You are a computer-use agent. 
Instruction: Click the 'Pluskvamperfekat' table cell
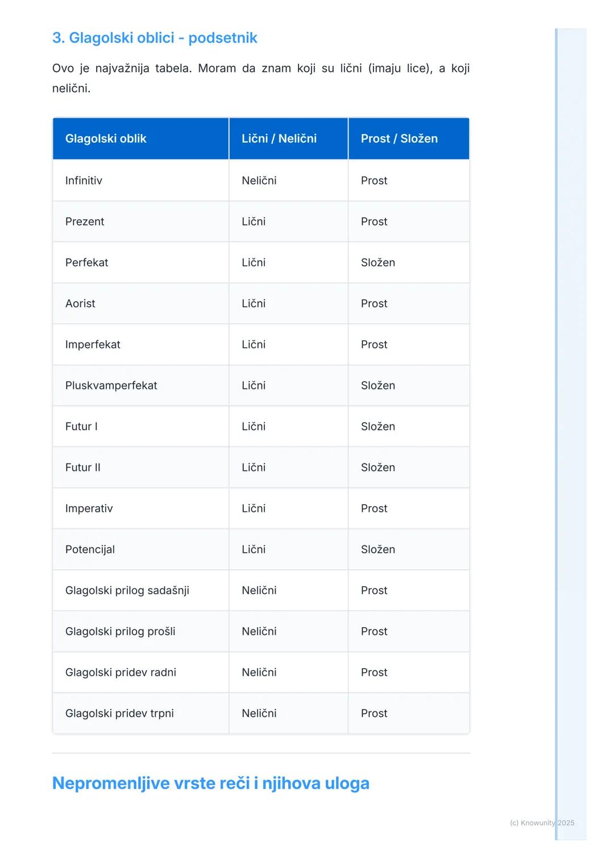tap(111, 385)
